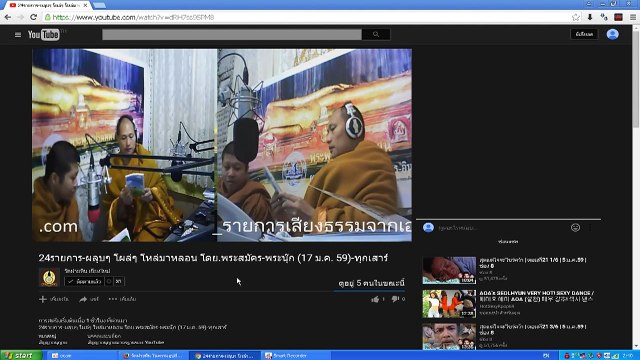Open a new browser tab
Screen dimensions: 640x360
[x=99, y=5]
